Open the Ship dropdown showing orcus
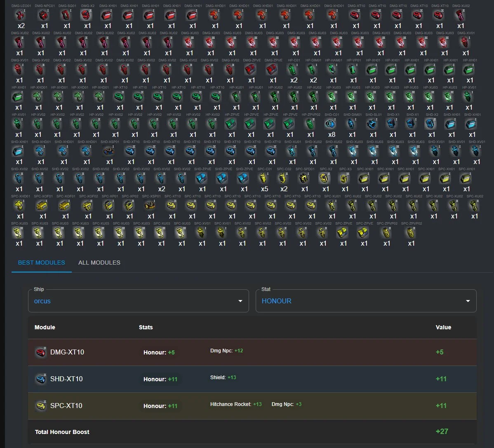The height and width of the screenshot is (448, 494). (138, 301)
